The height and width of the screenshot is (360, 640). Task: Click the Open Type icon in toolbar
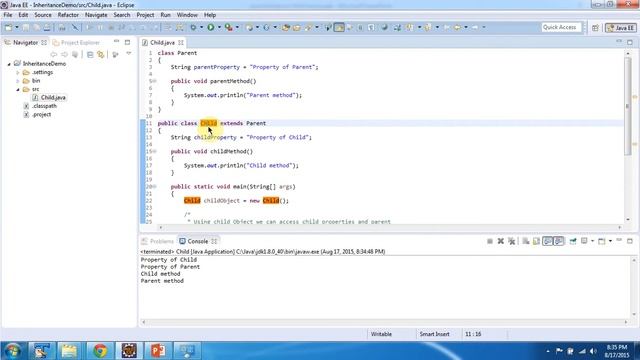click(286, 27)
